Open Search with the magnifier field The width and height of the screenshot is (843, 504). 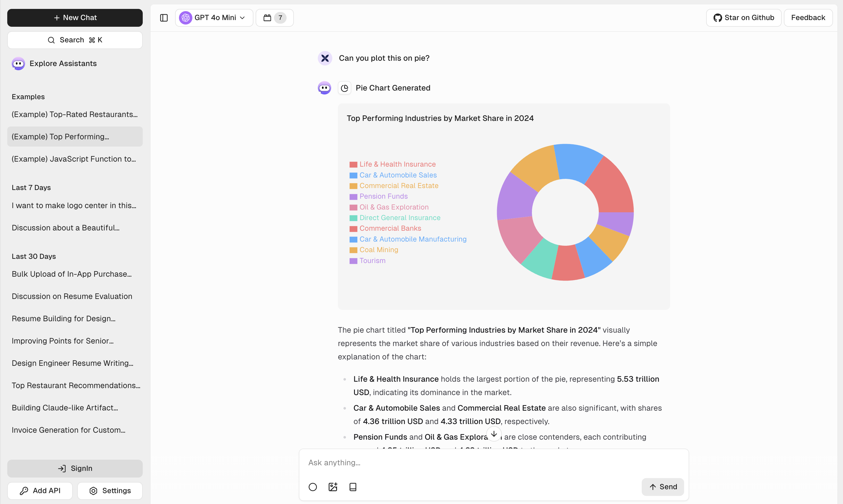[75, 40]
